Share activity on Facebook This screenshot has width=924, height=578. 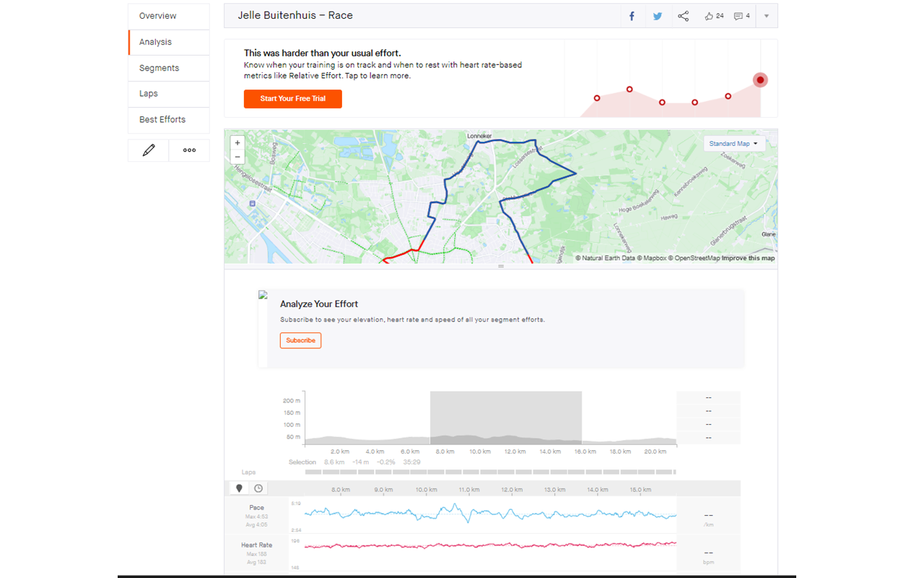(x=632, y=16)
